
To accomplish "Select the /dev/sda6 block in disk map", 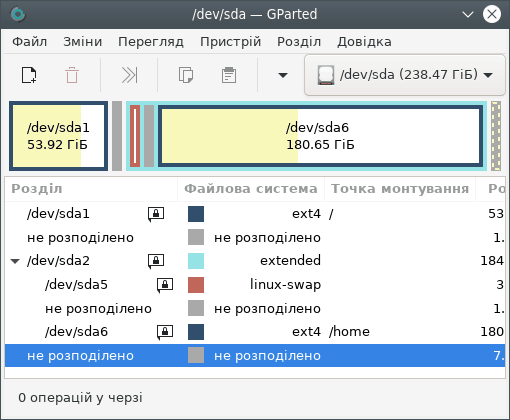I will click(320, 136).
